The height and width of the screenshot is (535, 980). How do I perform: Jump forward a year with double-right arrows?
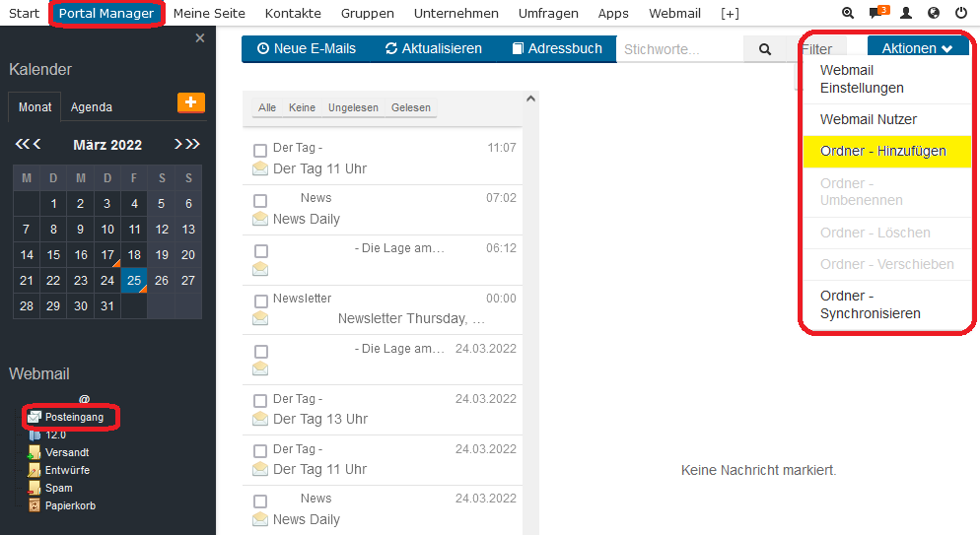click(x=192, y=144)
